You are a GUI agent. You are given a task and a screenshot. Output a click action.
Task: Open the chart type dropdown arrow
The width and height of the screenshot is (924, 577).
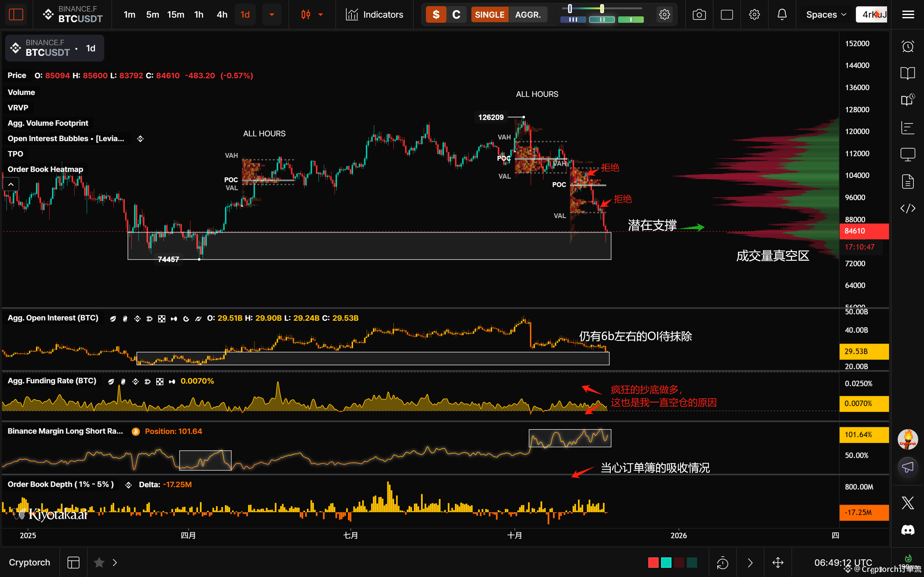pos(321,14)
